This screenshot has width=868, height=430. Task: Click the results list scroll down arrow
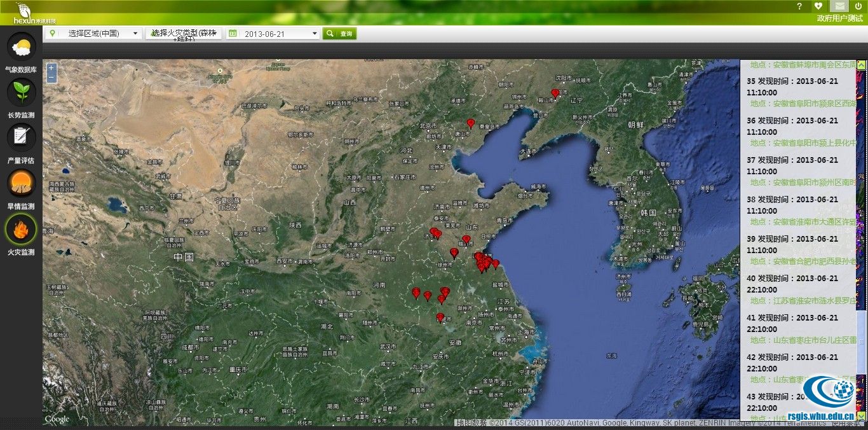pyautogui.click(x=862, y=416)
